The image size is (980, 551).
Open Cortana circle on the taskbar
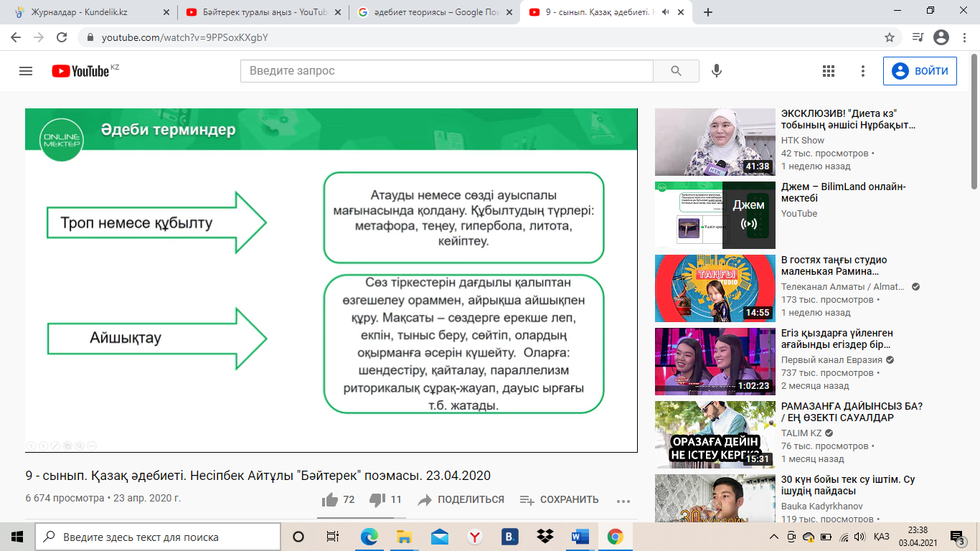298,537
